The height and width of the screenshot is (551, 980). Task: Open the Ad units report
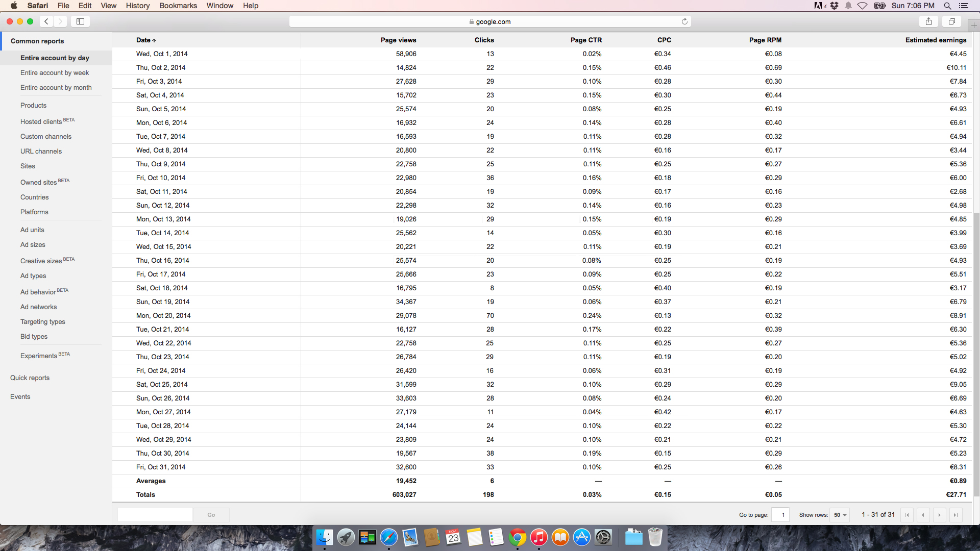(32, 230)
